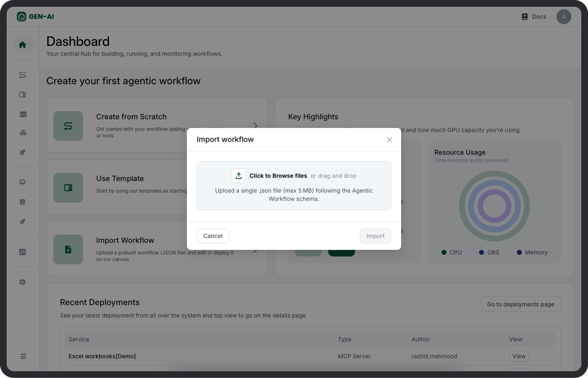588x378 pixels.
Task: Click the upload arrow icon in the dialog
Action: pos(238,176)
